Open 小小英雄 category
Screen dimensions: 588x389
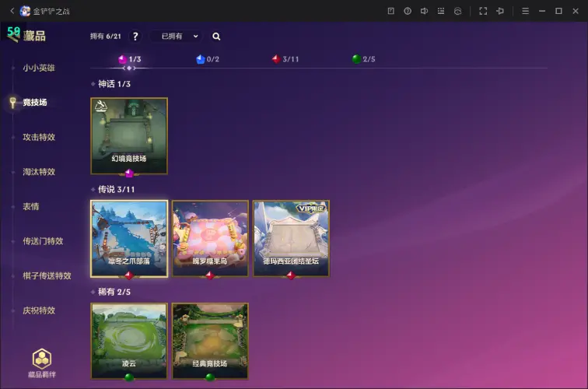39,68
